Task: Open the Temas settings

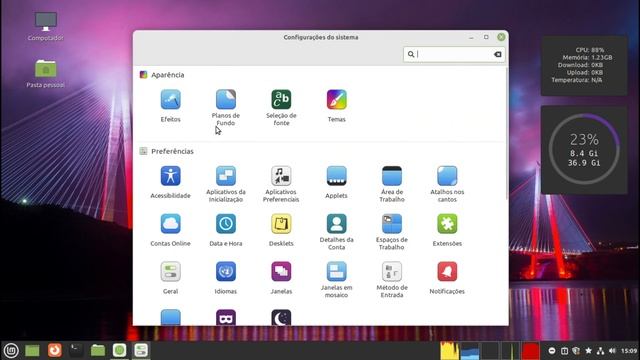Action: pyautogui.click(x=336, y=106)
